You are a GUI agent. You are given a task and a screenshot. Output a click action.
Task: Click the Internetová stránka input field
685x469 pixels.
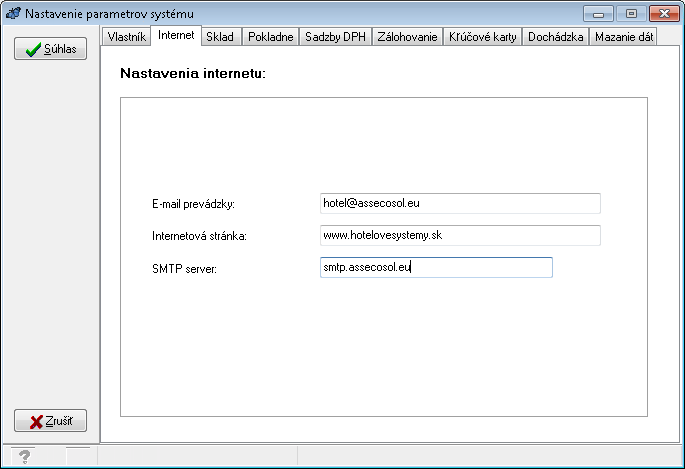click(x=460, y=235)
